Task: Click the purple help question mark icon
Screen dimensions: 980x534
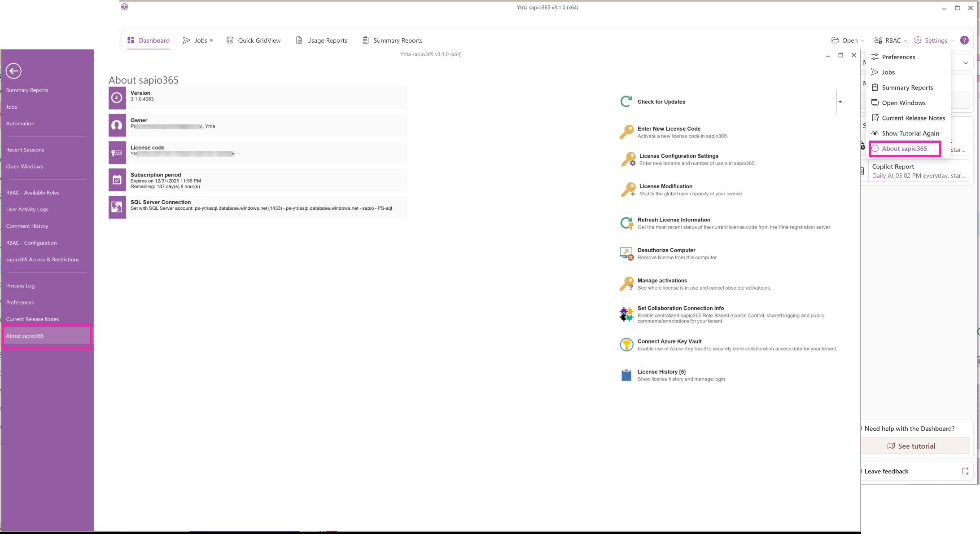Action: (964, 40)
